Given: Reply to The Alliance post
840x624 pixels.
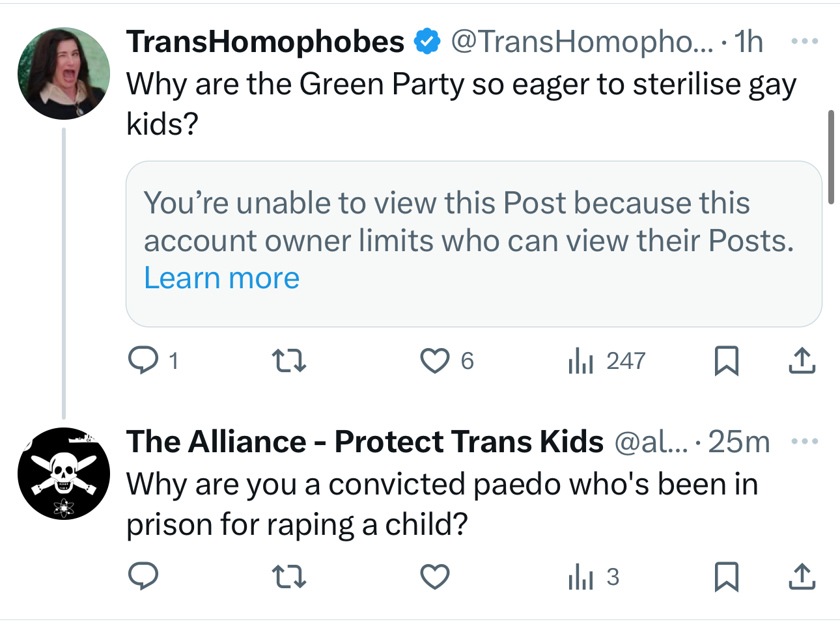Looking at the screenshot, I should coord(143,577).
